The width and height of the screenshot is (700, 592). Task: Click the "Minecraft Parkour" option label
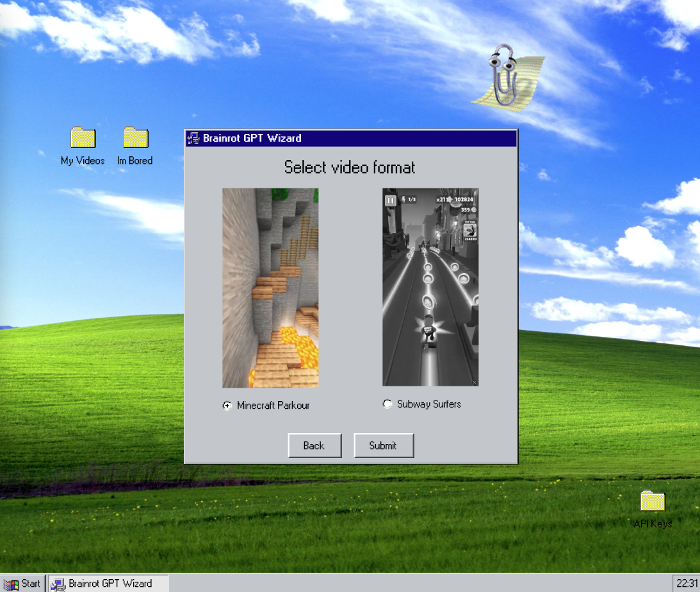click(273, 406)
